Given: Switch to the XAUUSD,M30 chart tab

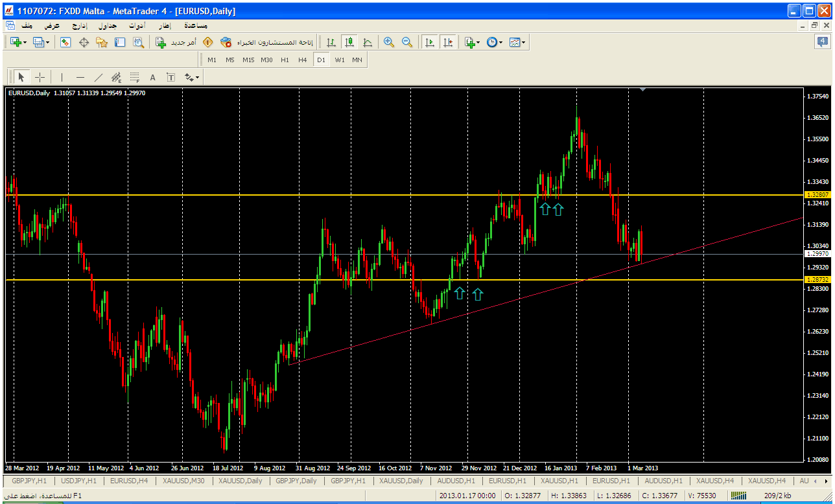Looking at the screenshot, I should (x=183, y=481).
